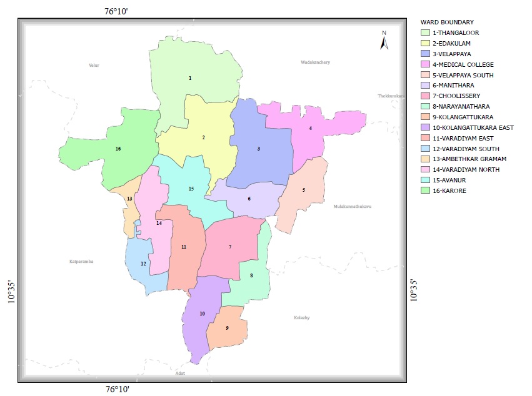Click the 8-NARAYANATHARA legend label text
Image resolution: width=532 pixels, height=396 pixels.
coord(461,106)
